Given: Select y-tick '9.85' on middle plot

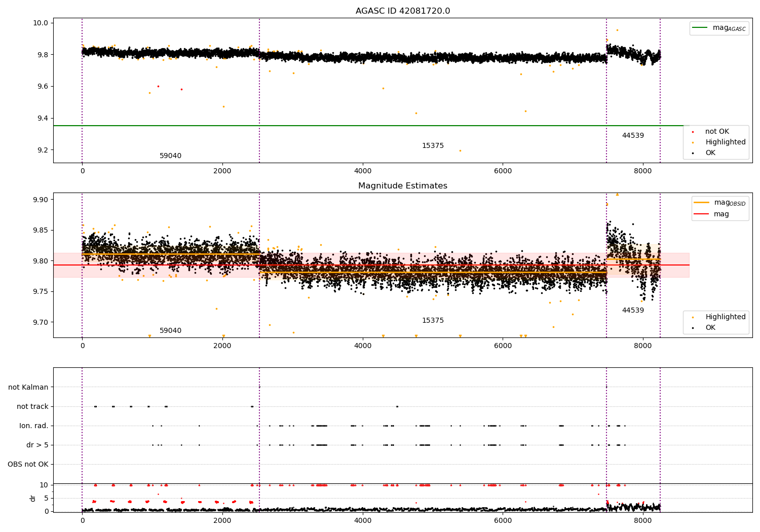Looking at the screenshot, I should 41,231.
